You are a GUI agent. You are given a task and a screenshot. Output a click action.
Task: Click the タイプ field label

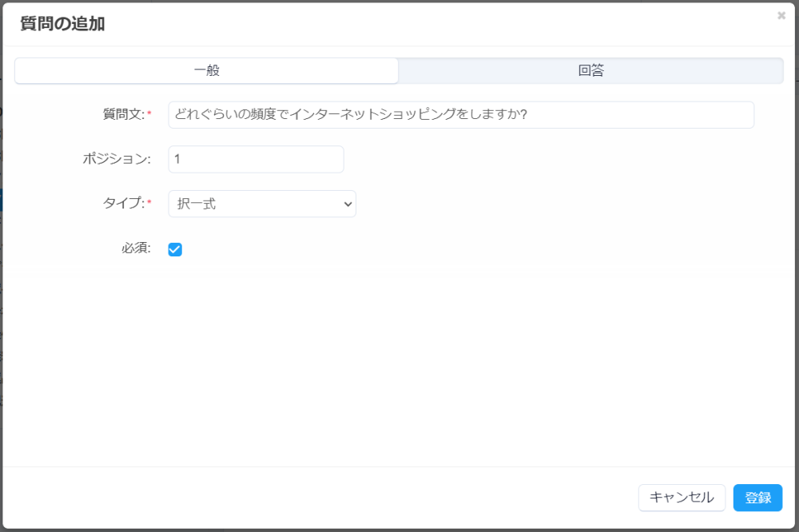122,204
